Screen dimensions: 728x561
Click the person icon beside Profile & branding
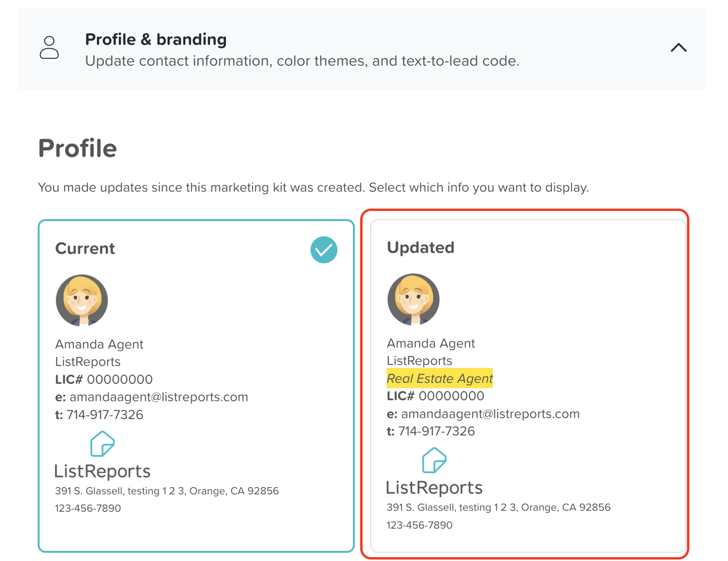click(x=49, y=47)
